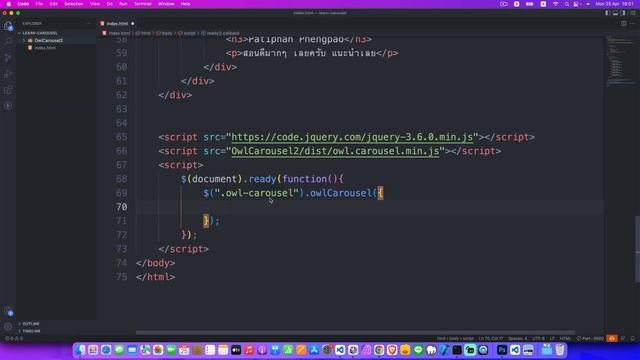Open Launchpad from the Dock
640x360 pixels.
93,350
